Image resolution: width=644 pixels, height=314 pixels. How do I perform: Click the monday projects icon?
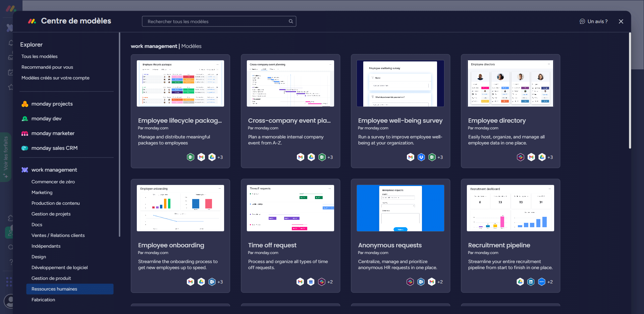tap(25, 104)
